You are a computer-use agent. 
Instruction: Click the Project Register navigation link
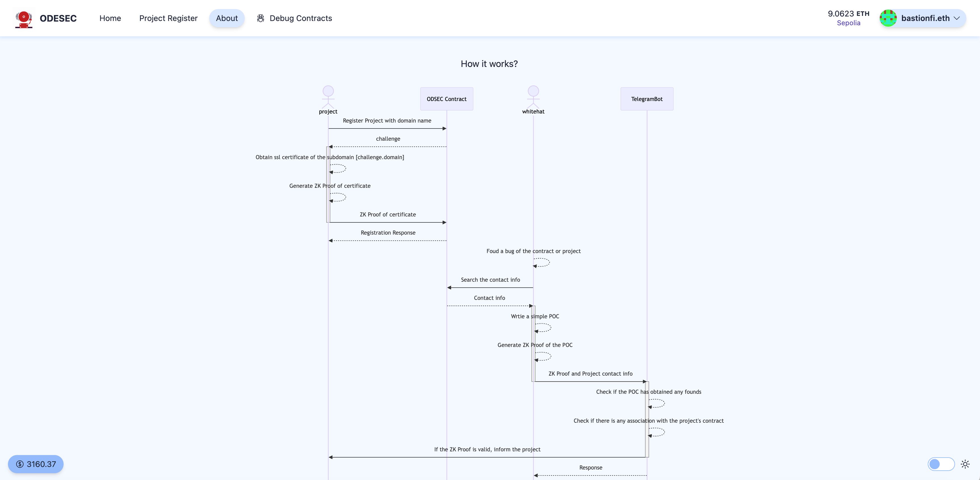tap(168, 18)
